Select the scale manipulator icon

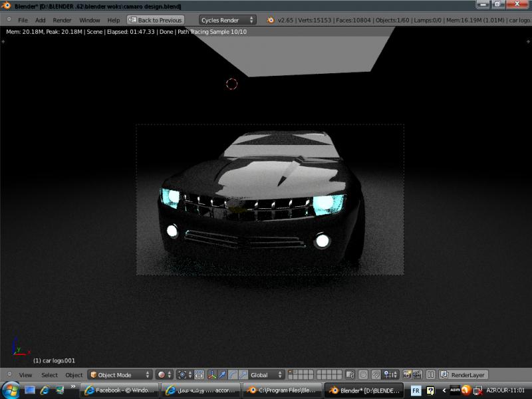243,375
